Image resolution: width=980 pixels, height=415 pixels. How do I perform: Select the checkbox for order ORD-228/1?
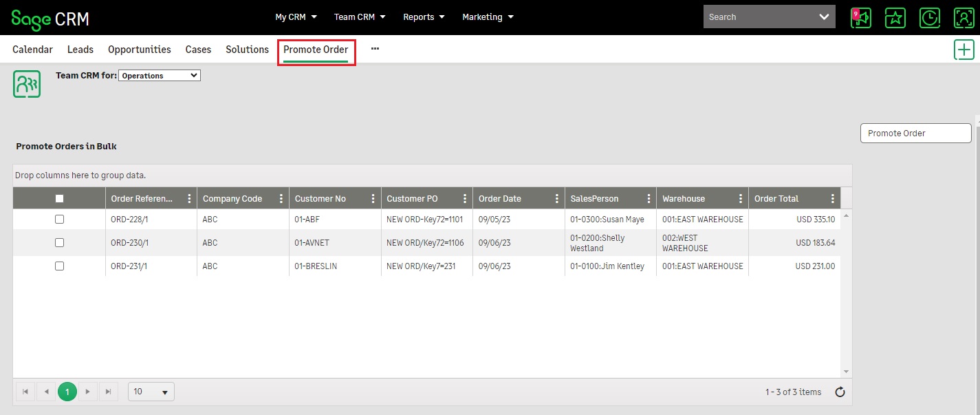click(x=59, y=219)
